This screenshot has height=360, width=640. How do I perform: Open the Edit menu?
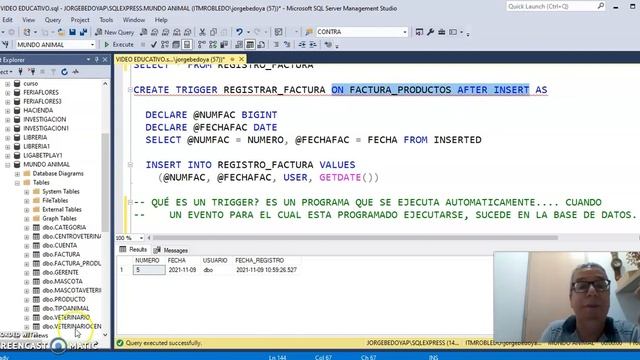pos(7,20)
